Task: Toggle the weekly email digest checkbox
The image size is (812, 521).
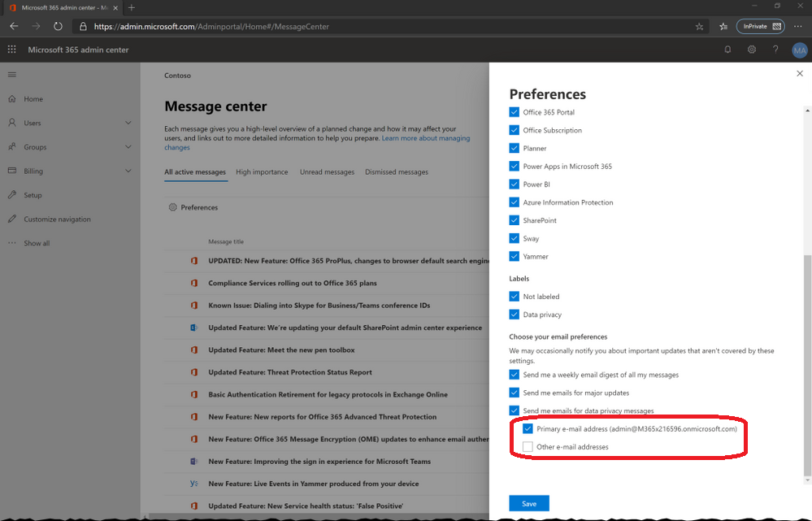Action: [x=514, y=375]
